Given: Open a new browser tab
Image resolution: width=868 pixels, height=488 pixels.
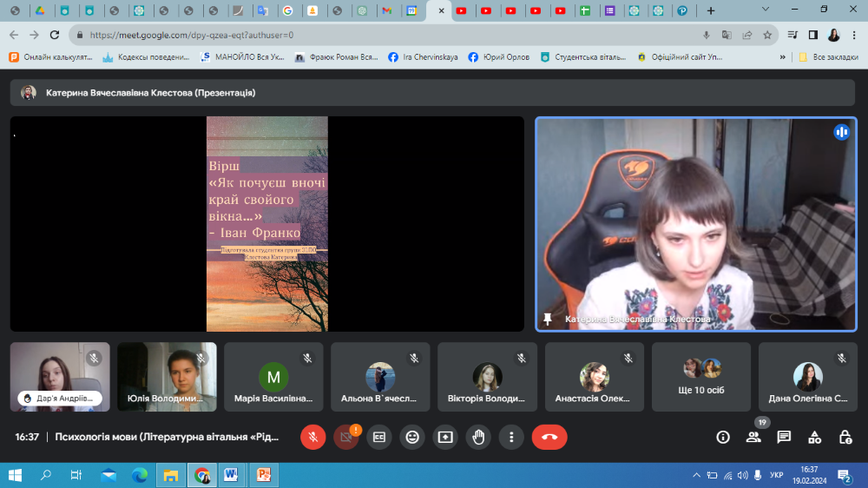Looking at the screenshot, I should pos(711,11).
